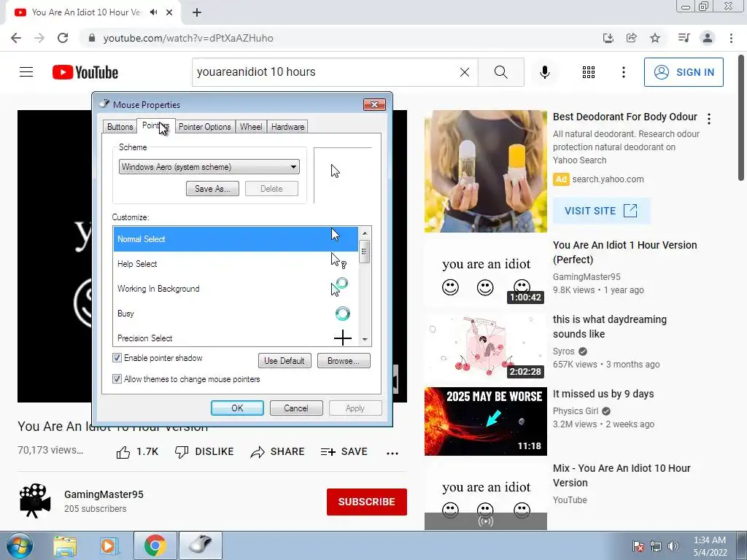The height and width of the screenshot is (560, 747).
Task: Open options menu for the deodorant ad
Action: pyautogui.click(x=709, y=119)
